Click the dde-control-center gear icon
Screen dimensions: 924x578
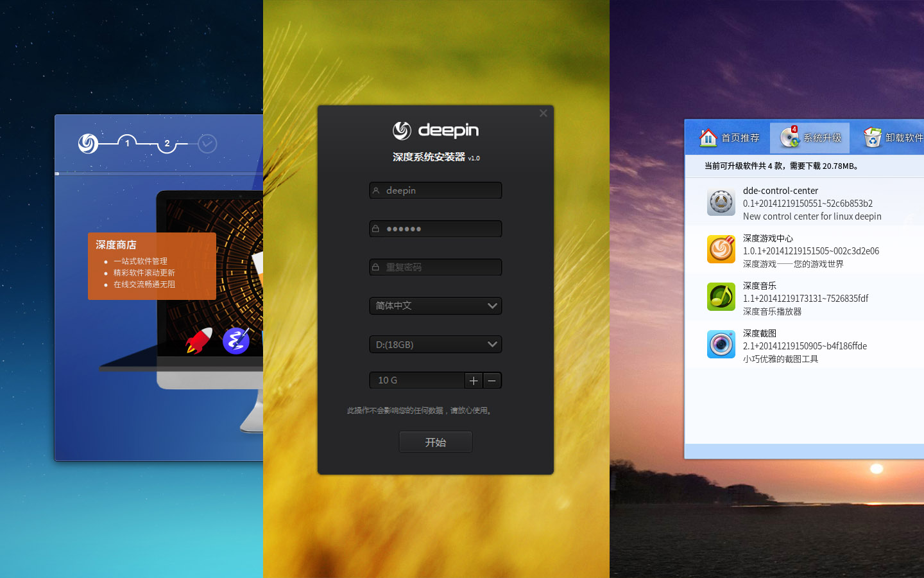pyautogui.click(x=721, y=202)
